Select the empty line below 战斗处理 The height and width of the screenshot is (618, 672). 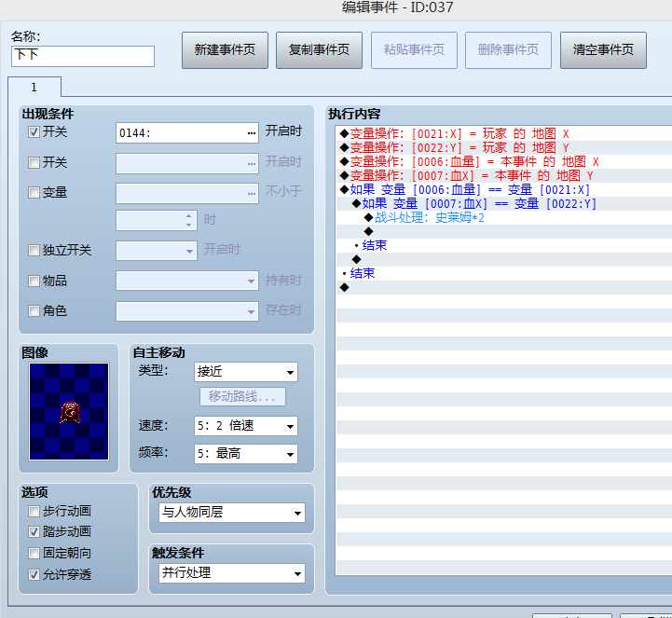(x=503, y=231)
